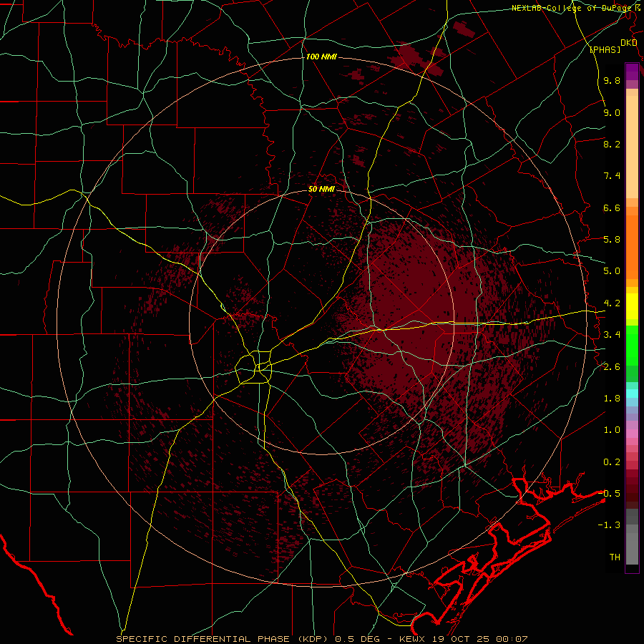
Task: Click the '0.5 DEG' tilt text in caption
Action: click(359, 639)
